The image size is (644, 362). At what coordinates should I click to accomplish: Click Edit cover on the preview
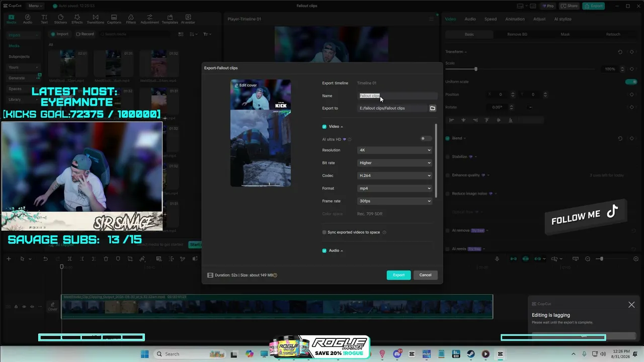pos(246,85)
